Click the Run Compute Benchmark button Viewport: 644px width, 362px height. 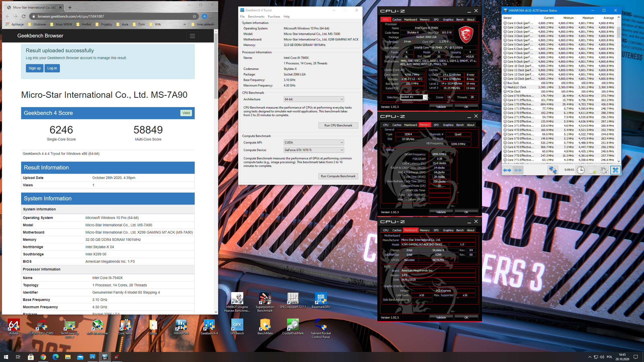(x=338, y=176)
